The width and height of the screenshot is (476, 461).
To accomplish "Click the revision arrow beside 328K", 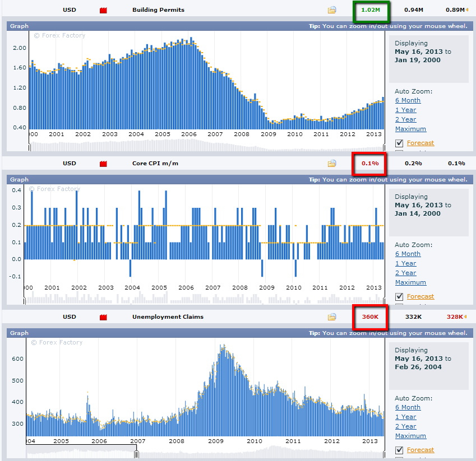I will (x=465, y=317).
